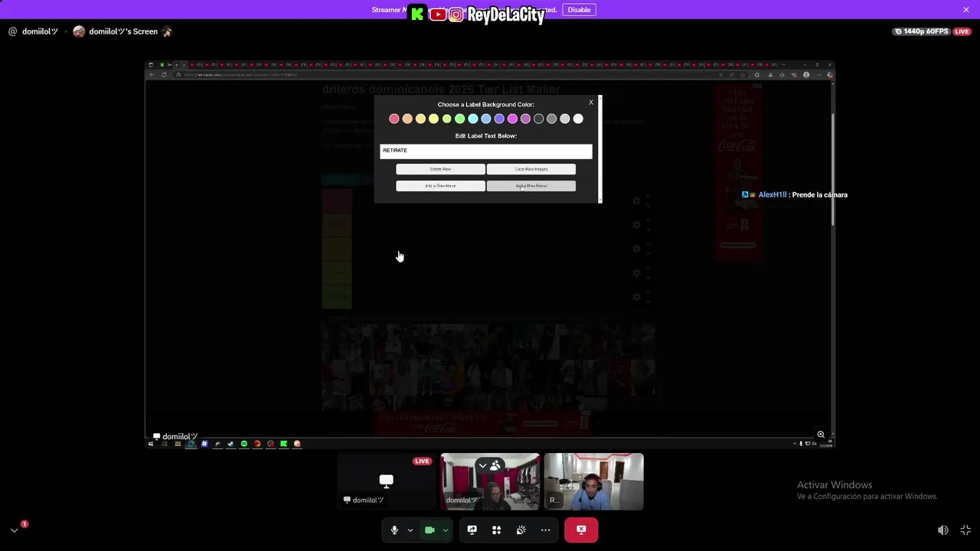Collapse participants using chevron above webcam tiles
This screenshot has width=980, height=551.
[482, 465]
